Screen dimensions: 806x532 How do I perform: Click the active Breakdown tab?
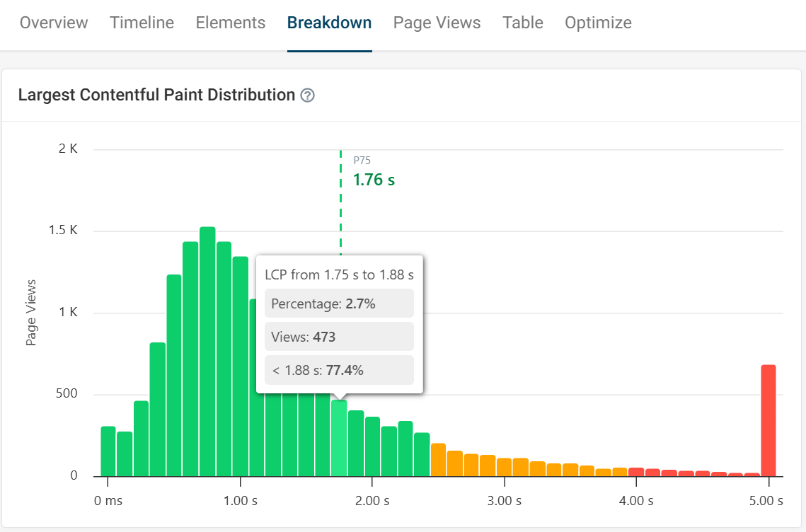click(329, 23)
